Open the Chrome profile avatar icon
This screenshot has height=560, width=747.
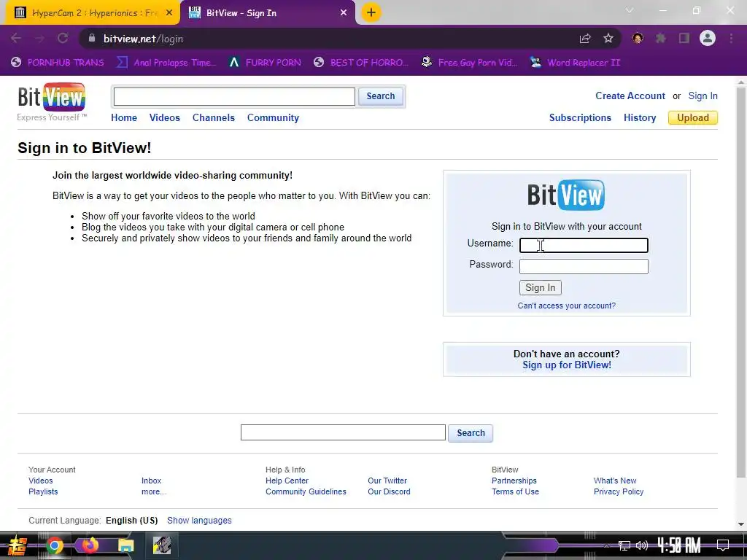click(708, 38)
